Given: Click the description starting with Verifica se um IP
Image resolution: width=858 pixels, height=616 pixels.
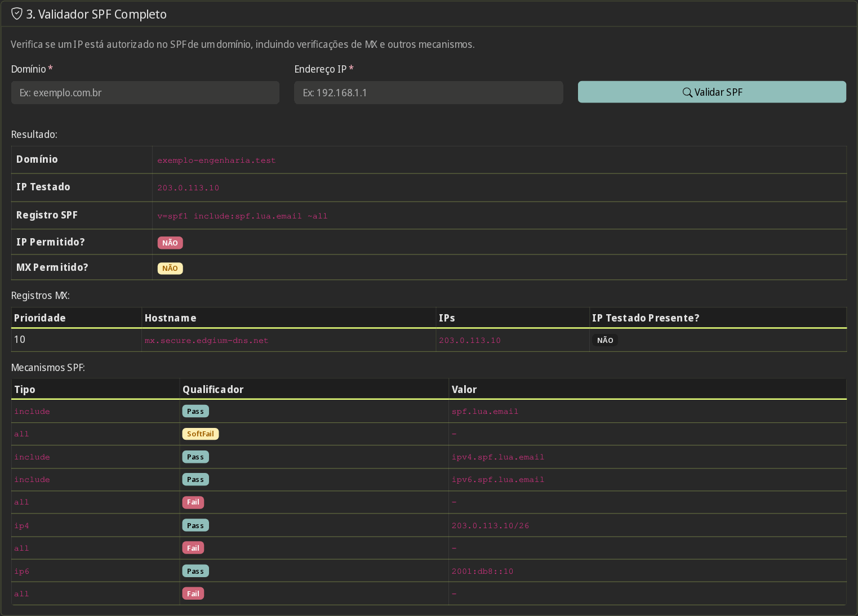Looking at the screenshot, I should coord(243,44).
